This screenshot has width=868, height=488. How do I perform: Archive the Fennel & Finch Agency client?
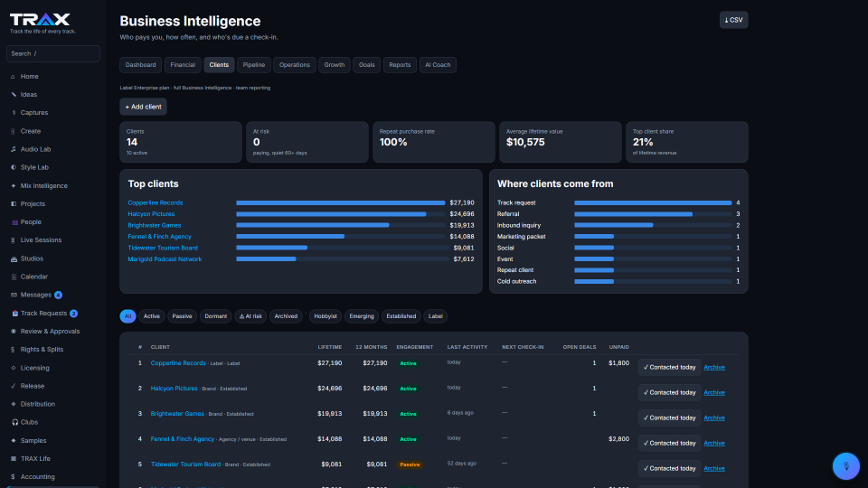[714, 443]
